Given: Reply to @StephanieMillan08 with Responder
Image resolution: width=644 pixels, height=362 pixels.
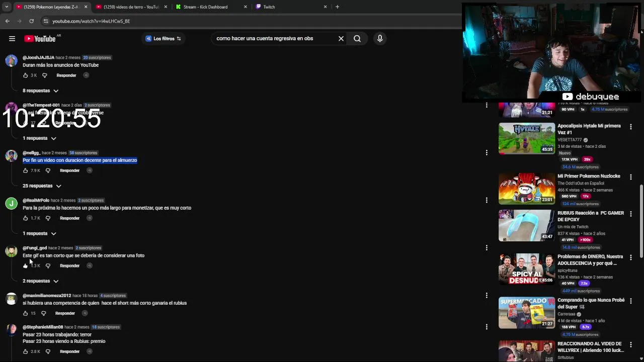Looking at the screenshot, I should click(69, 351).
